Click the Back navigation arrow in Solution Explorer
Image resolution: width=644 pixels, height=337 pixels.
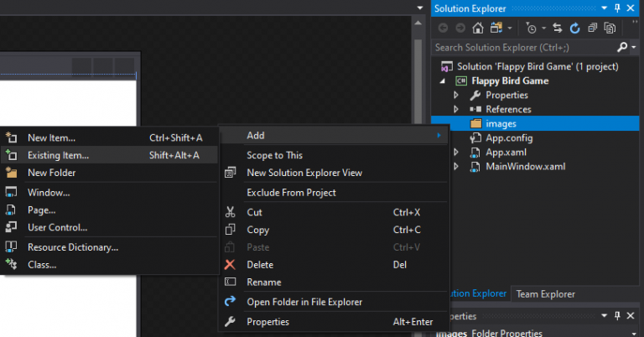click(443, 28)
